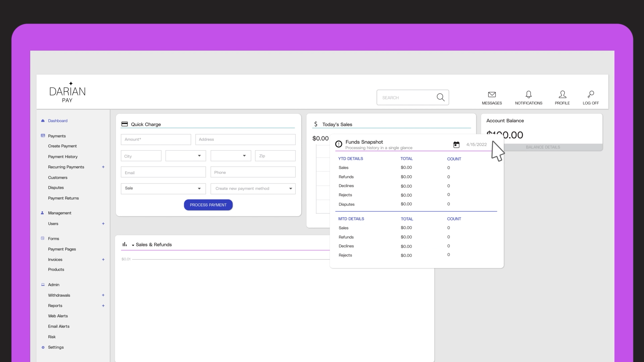Click the search magnifier icon
The height and width of the screenshot is (362, 644).
pos(440,97)
